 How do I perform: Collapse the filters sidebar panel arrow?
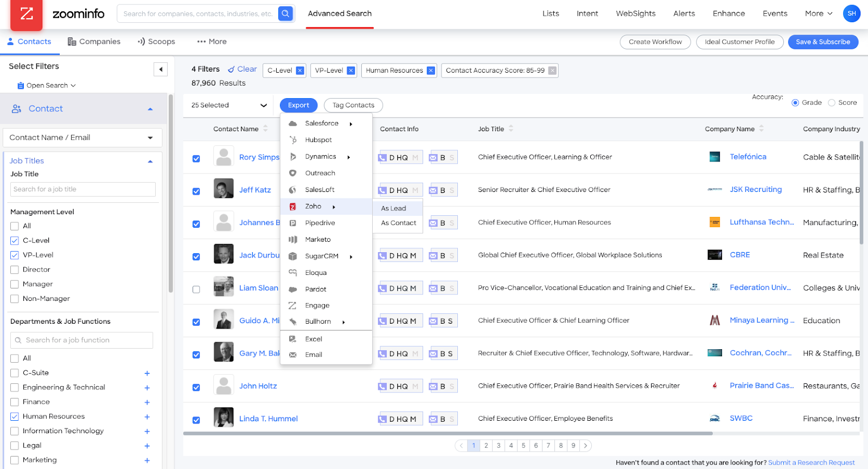pyautogui.click(x=161, y=69)
